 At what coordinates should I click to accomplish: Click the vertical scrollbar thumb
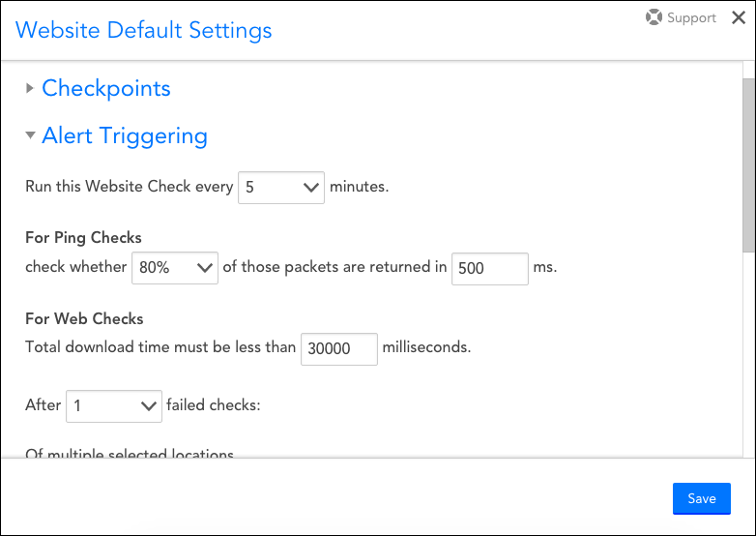pos(748,164)
